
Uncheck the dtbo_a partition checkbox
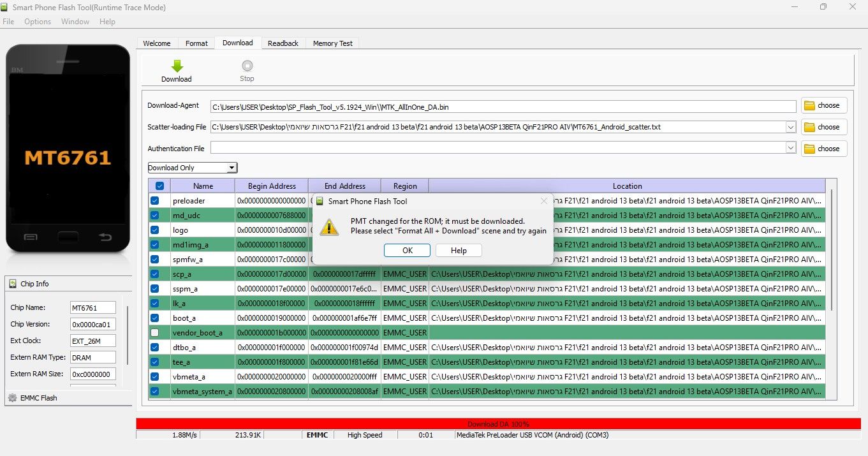pos(154,347)
